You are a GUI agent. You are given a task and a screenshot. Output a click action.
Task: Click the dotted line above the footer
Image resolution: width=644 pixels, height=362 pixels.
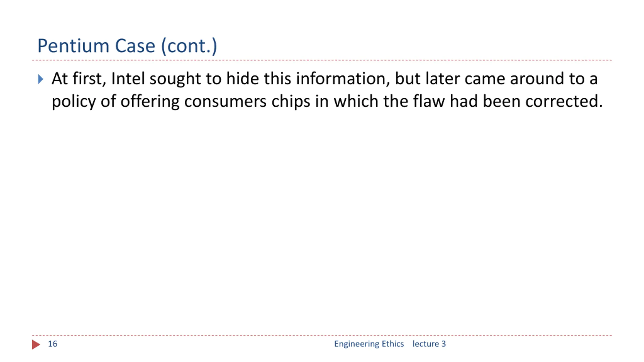[x=322, y=335]
